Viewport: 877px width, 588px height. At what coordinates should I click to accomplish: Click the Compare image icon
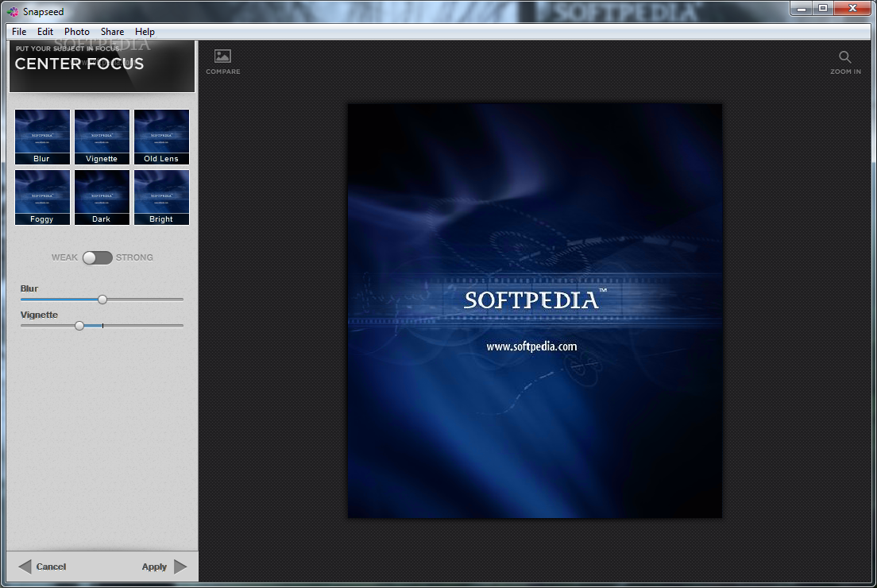click(x=222, y=56)
